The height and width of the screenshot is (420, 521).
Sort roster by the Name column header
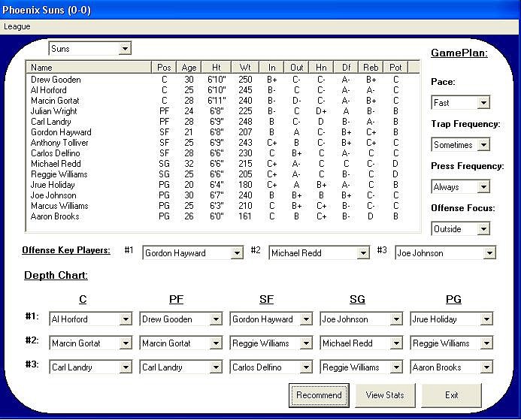coord(89,68)
